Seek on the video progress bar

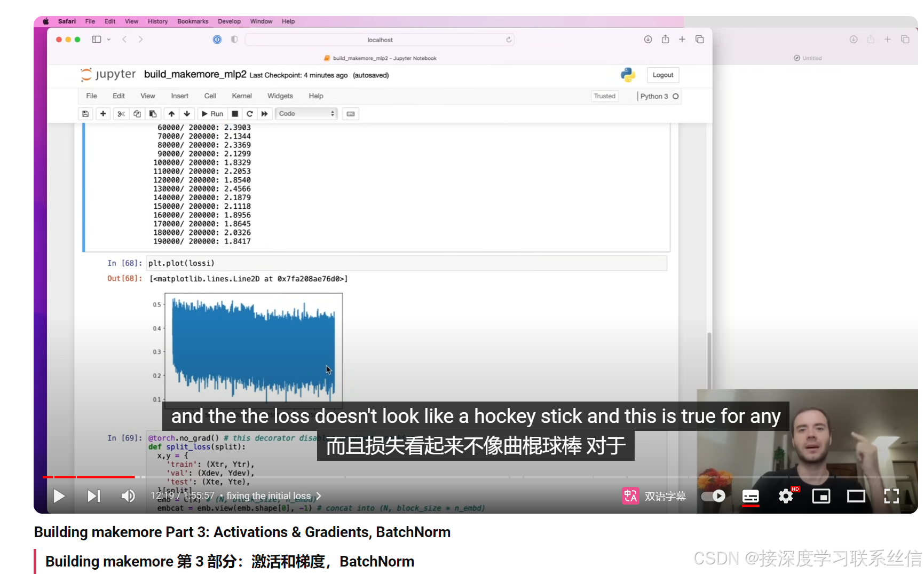475,477
